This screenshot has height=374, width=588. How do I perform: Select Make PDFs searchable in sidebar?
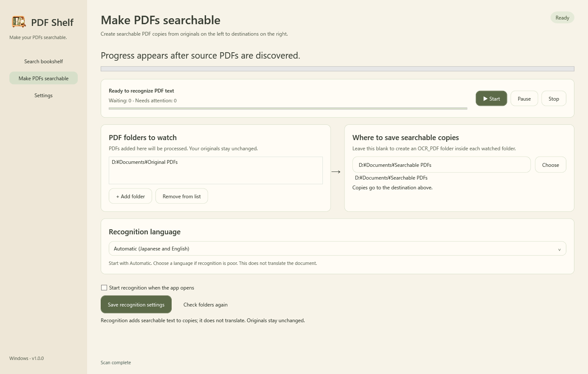pos(43,78)
